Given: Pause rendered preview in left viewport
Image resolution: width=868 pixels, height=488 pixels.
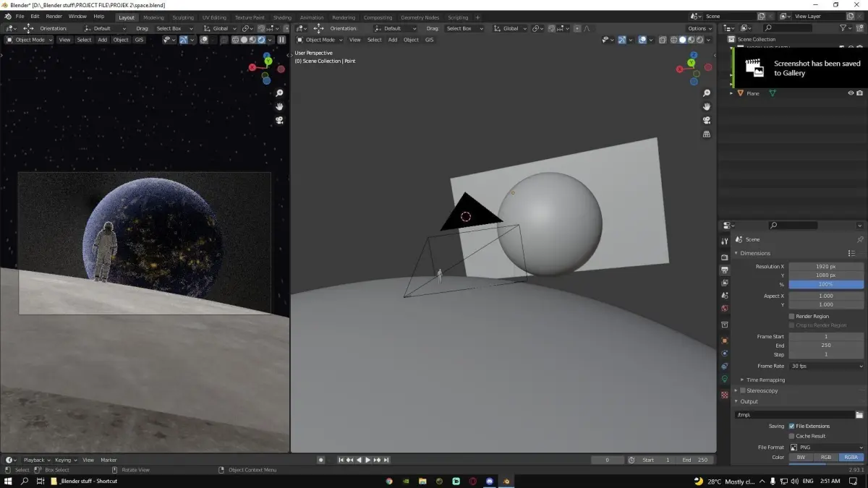Looking at the screenshot, I should 281,40.
